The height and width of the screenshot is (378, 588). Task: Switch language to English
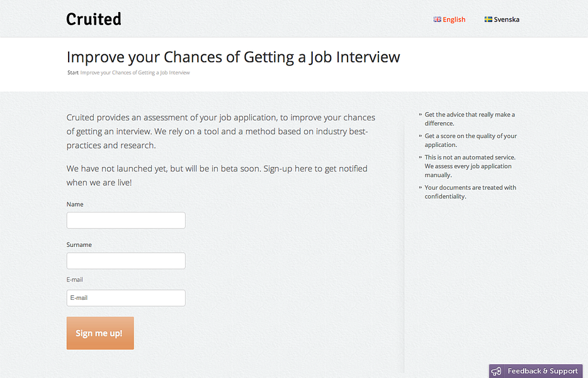[x=454, y=20]
